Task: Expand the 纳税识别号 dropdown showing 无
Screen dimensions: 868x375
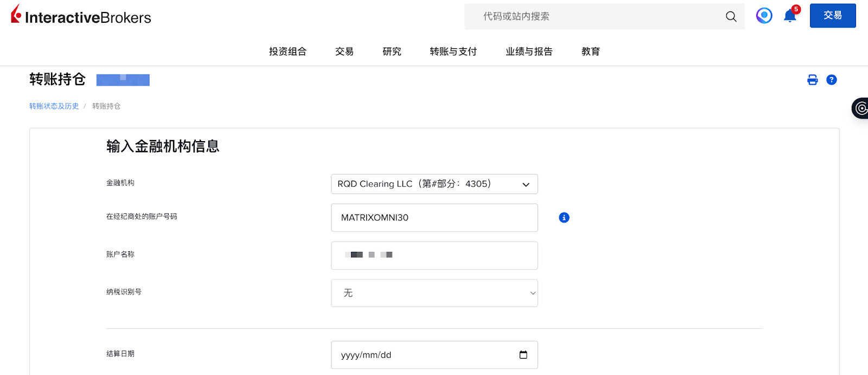Action: (x=435, y=293)
